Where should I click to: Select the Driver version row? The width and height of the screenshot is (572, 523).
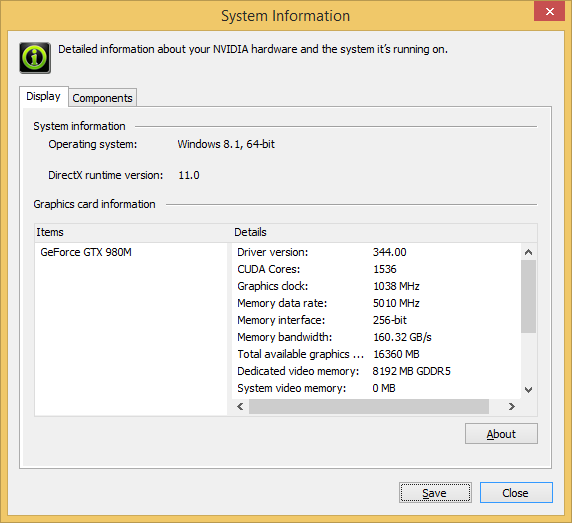click(x=376, y=252)
